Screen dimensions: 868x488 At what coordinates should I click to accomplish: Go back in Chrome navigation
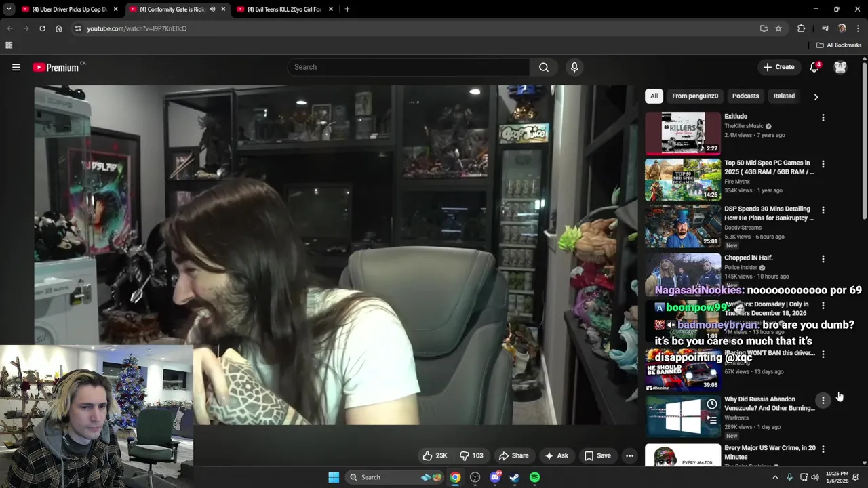point(9,28)
